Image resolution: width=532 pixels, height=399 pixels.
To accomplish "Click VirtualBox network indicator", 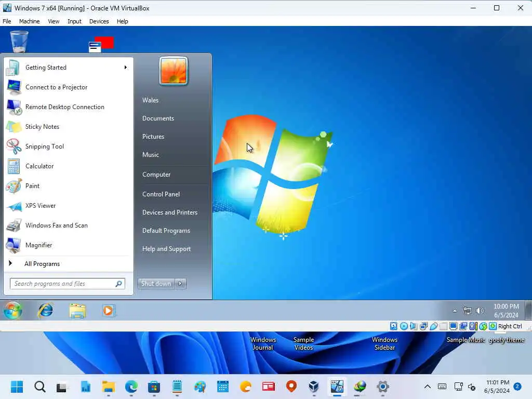I will [x=423, y=326].
